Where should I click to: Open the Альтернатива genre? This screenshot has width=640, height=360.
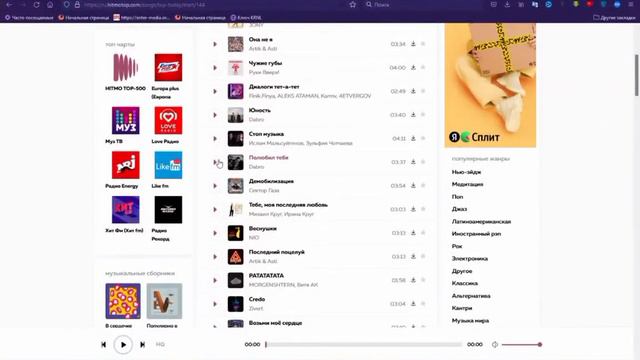click(471, 296)
